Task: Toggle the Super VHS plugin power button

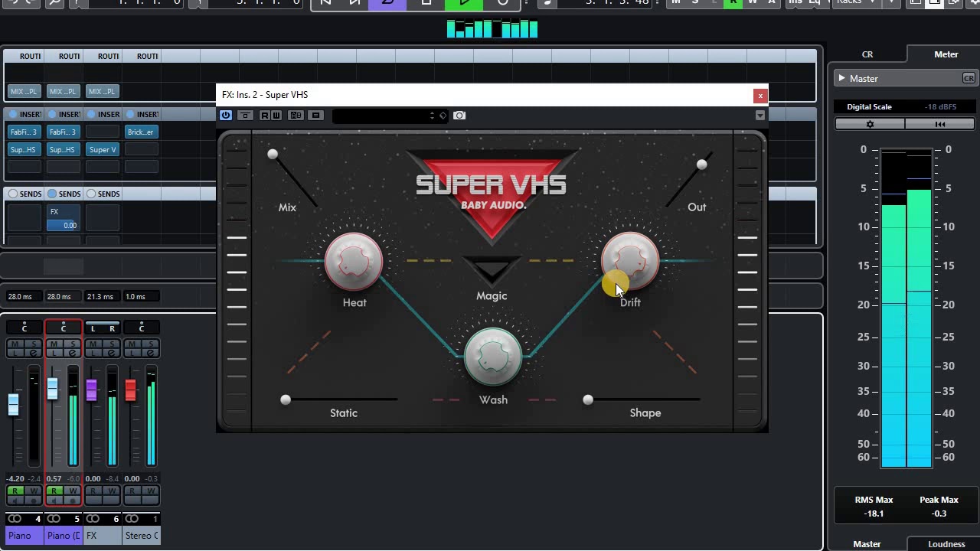Action: (226, 116)
